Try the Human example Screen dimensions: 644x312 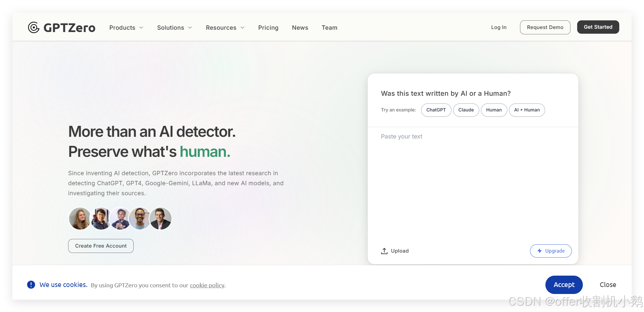pos(494,110)
